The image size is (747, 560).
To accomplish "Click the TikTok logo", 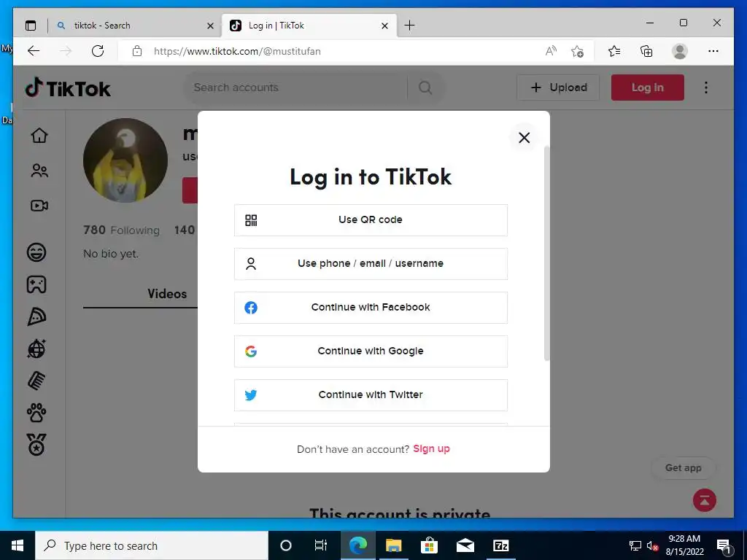I will click(68, 88).
